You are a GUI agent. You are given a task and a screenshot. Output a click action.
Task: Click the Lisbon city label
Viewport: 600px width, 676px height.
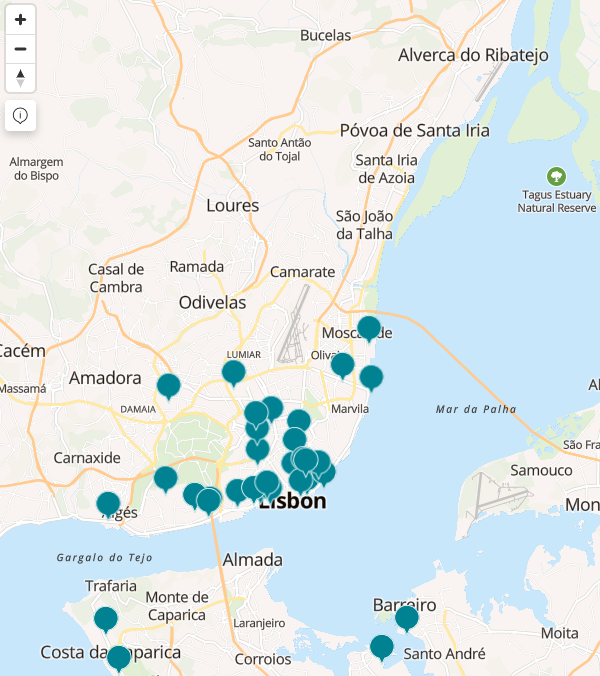[x=293, y=503]
